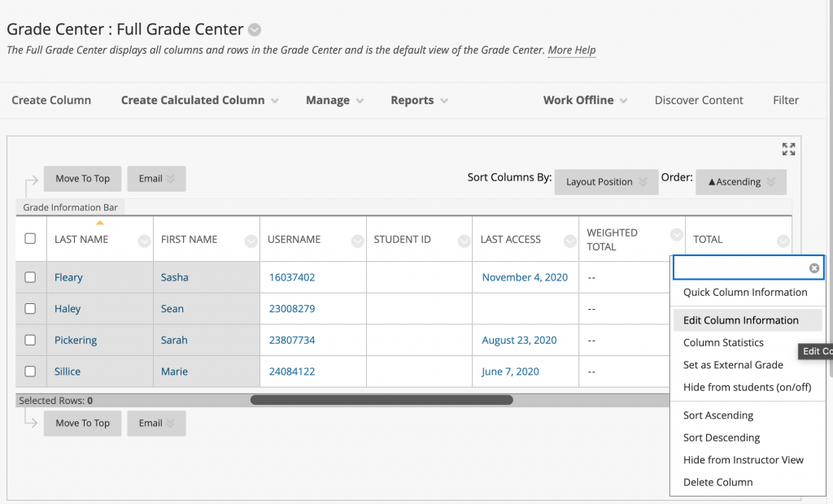Open the Order Ascending dropdown

740,182
